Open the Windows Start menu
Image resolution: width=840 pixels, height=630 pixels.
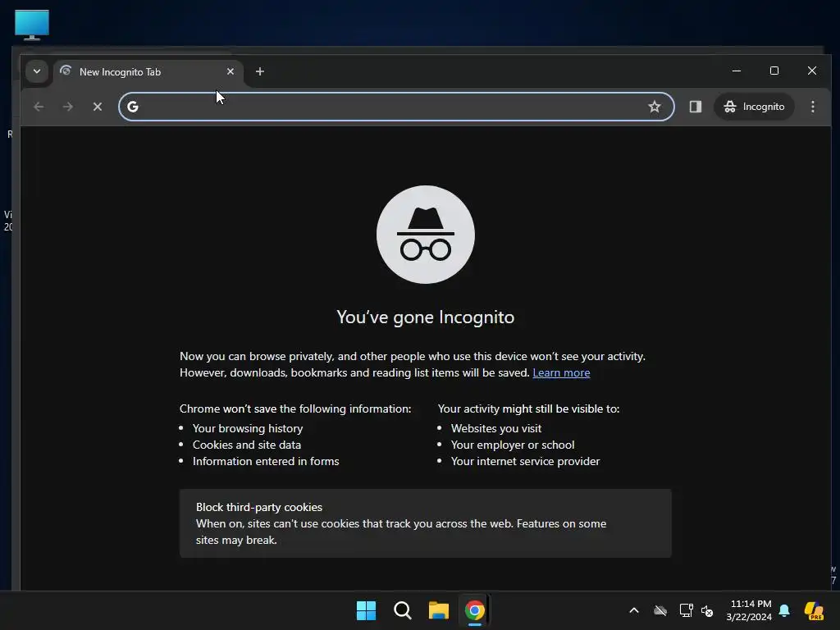click(367, 610)
